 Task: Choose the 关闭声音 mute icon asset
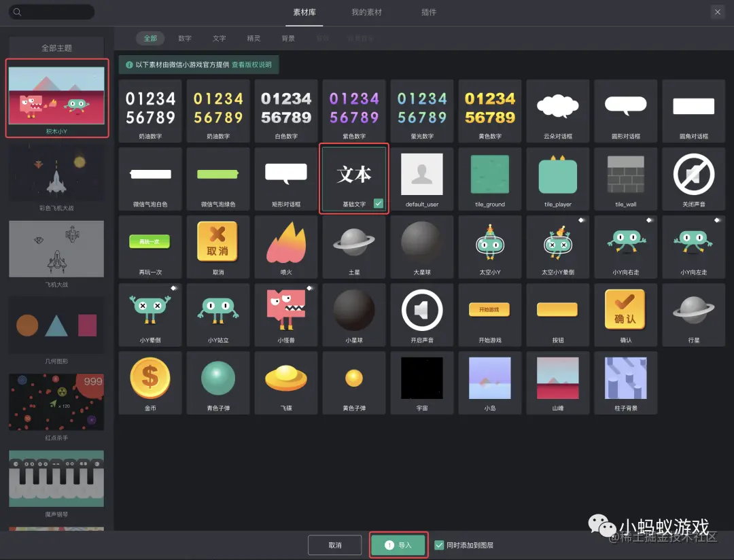tap(693, 179)
